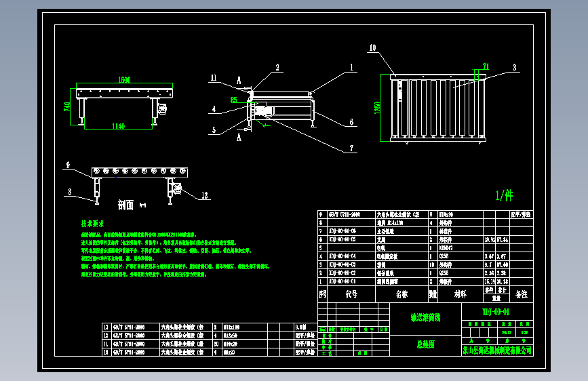Click drawing number XDJ-00-01 in title block
Image resolution: width=588 pixels, height=381 pixels.
[x=496, y=312]
